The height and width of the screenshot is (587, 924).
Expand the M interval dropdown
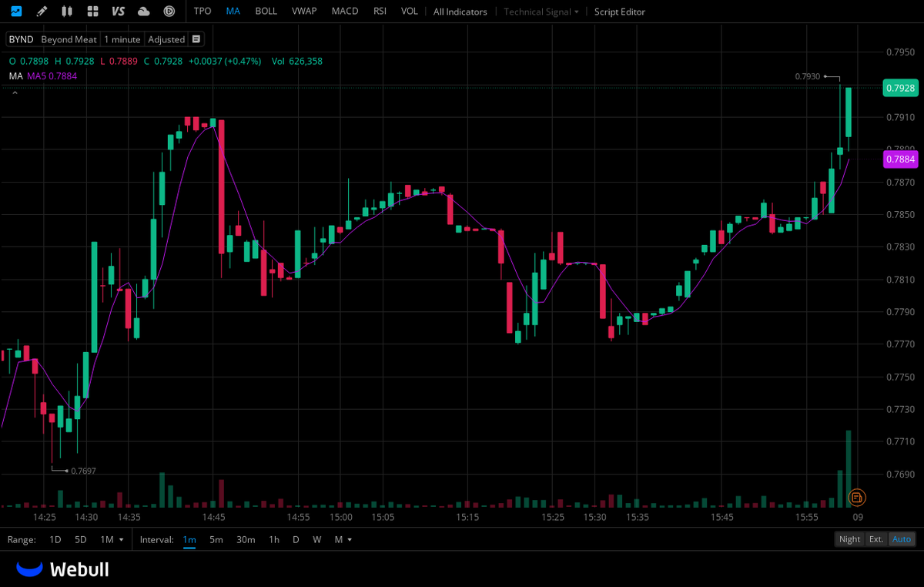343,539
